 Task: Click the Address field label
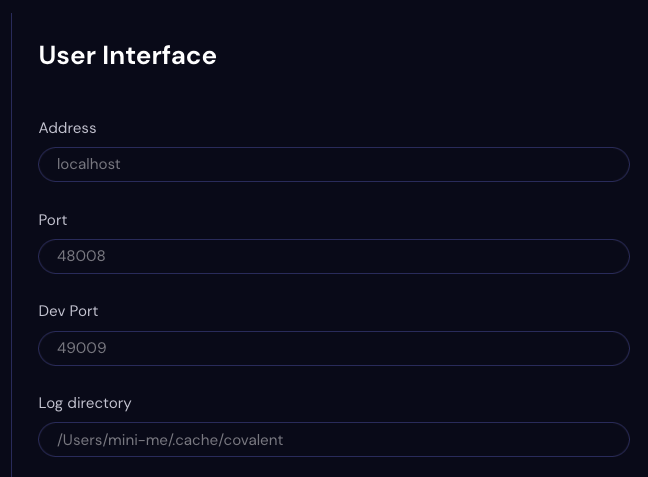pyautogui.click(x=67, y=128)
